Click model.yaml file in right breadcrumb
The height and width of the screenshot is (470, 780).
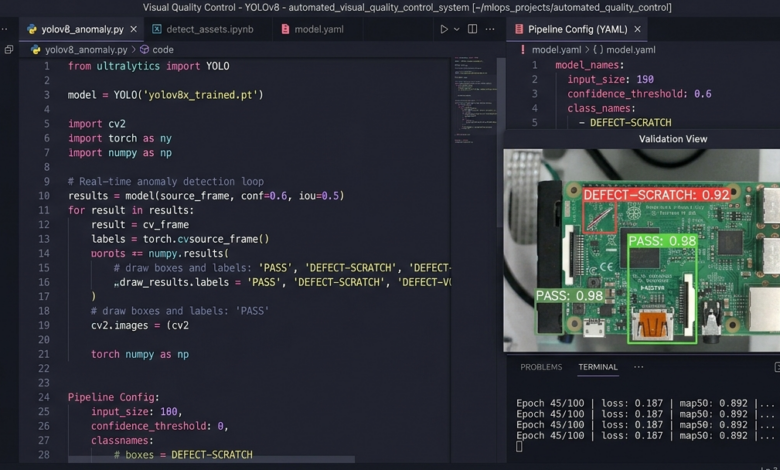point(556,50)
